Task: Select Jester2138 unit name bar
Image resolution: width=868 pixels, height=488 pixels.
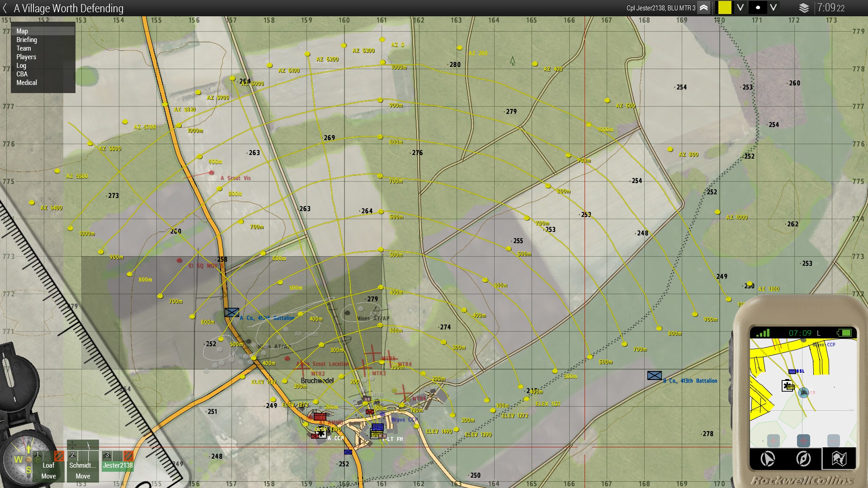Action: pos(118,465)
